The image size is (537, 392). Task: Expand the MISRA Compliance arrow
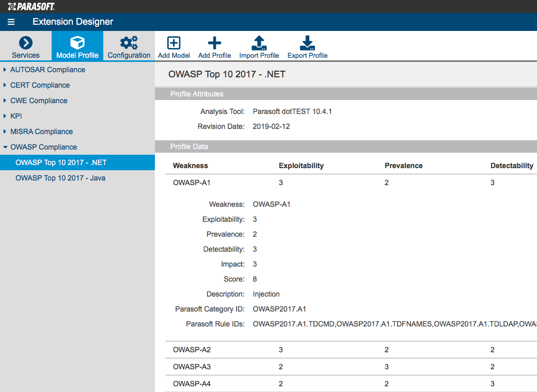(x=5, y=132)
